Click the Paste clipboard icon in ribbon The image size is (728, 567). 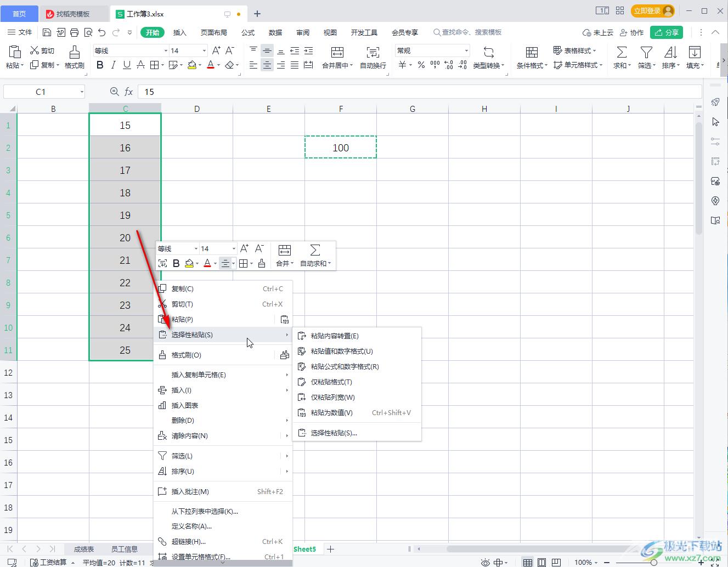pyautogui.click(x=14, y=52)
